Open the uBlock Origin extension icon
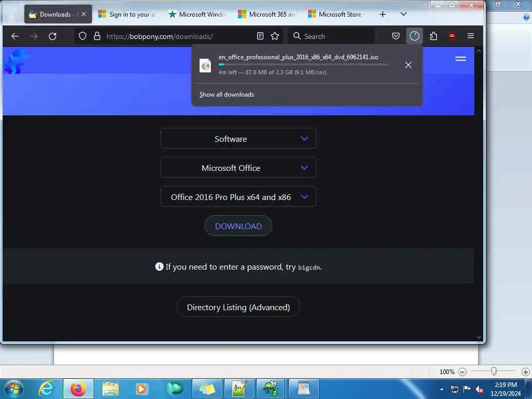The height and width of the screenshot is (399, 532). pos(452,36)
